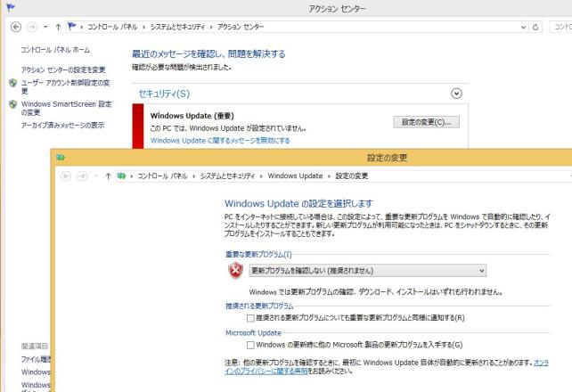Click the red shield warning icon

click(235, 271)
